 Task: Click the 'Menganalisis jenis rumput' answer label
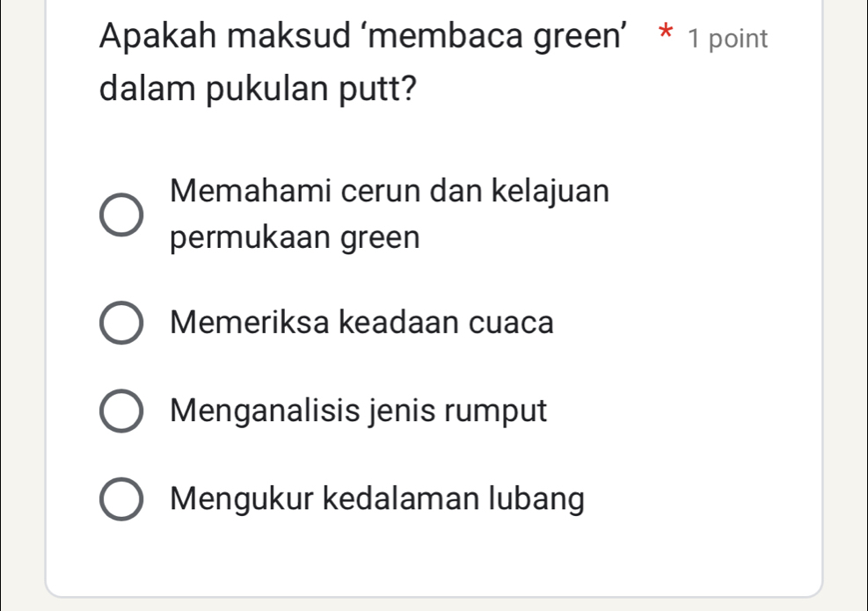(360, 411)
